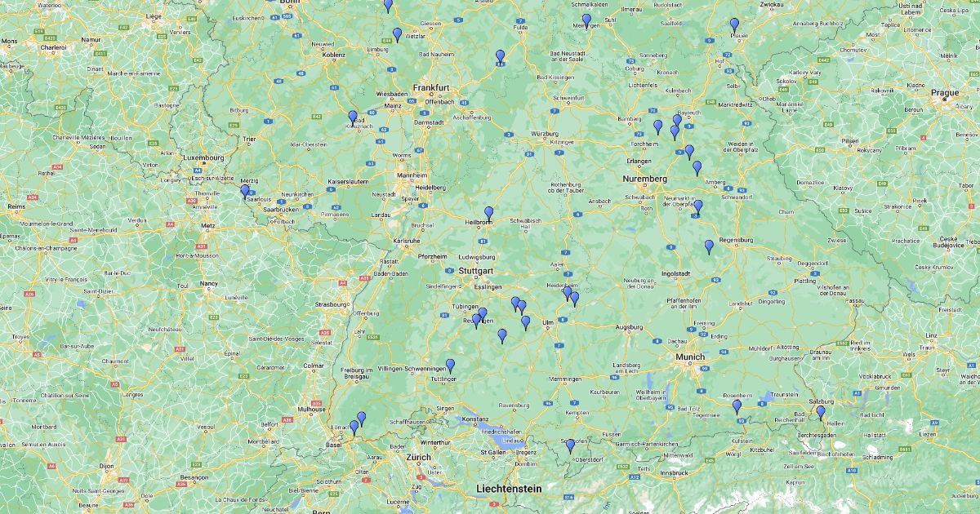Click the Kaiserslautern city label
Screen dimensions: 980x514
point(349,181)
